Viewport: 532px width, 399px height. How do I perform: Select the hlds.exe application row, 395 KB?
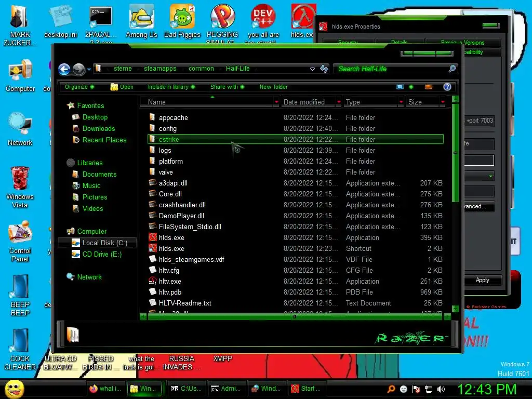click(x=296, y=237)
